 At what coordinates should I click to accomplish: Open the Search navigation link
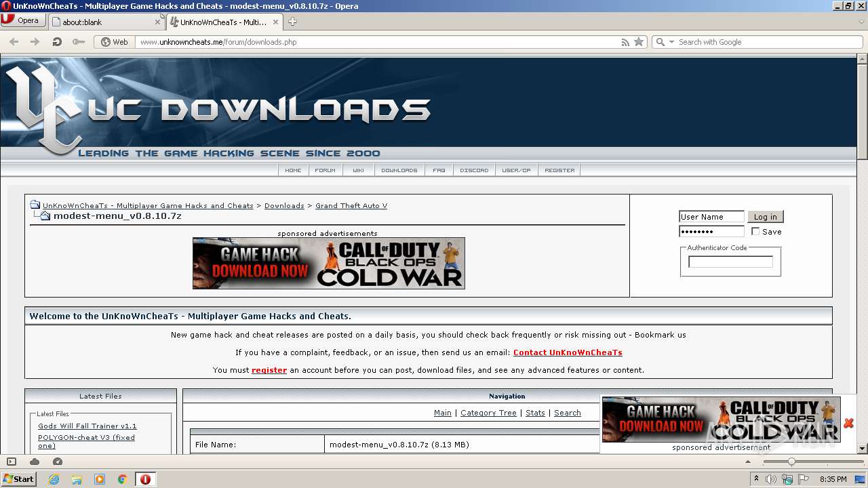click(568, 413)
